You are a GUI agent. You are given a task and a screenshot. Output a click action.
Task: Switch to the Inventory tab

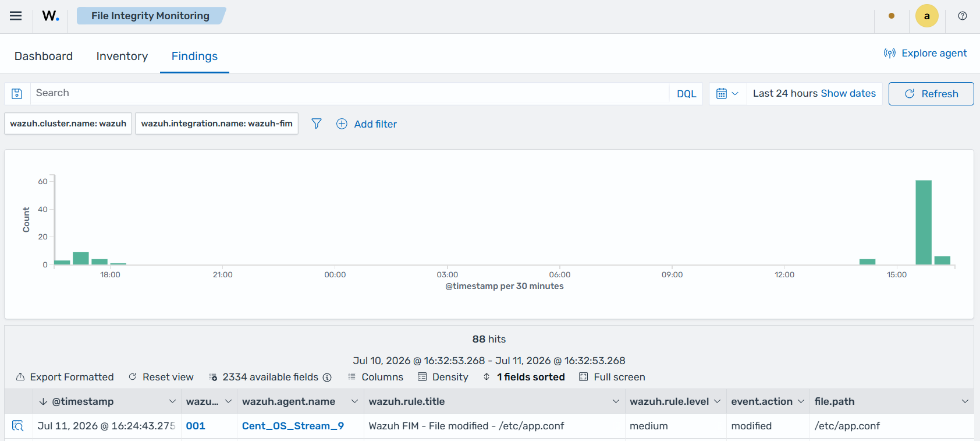coord(122,56)
